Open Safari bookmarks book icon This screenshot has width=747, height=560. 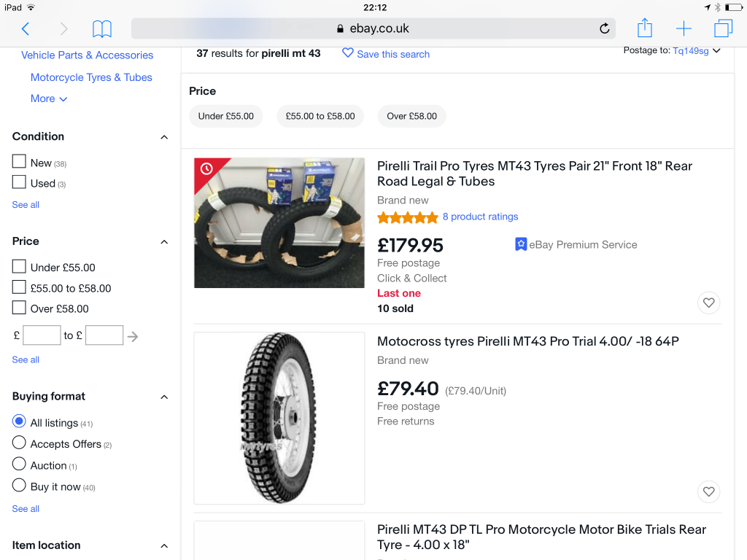pos(102,28)
